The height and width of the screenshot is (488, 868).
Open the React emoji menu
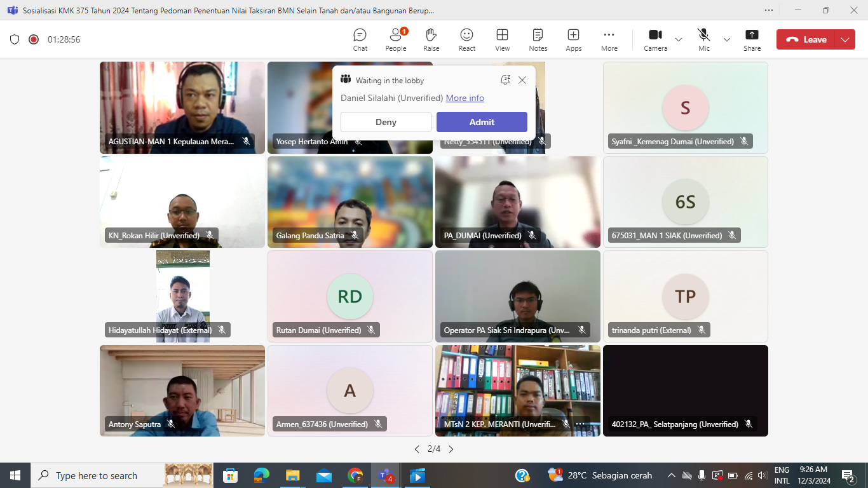pyautogui.click(x=466, y=39)
